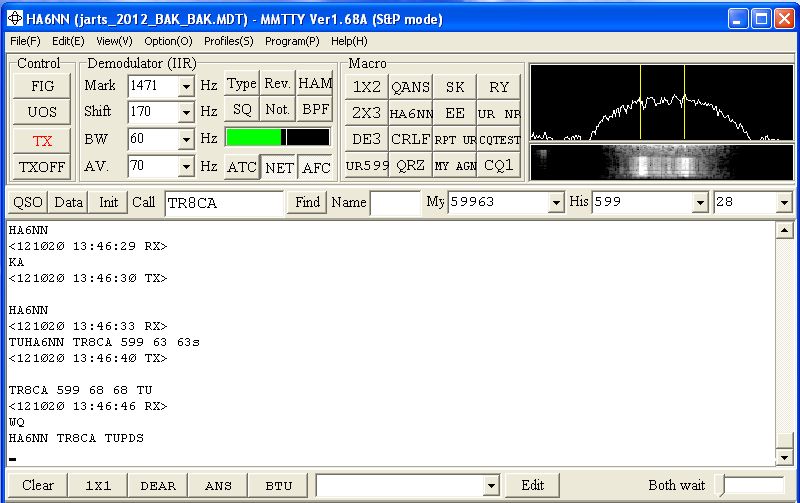Toggle the BPF filter button
This screenshot has height=503, width=800.
(x=315, y=109)
